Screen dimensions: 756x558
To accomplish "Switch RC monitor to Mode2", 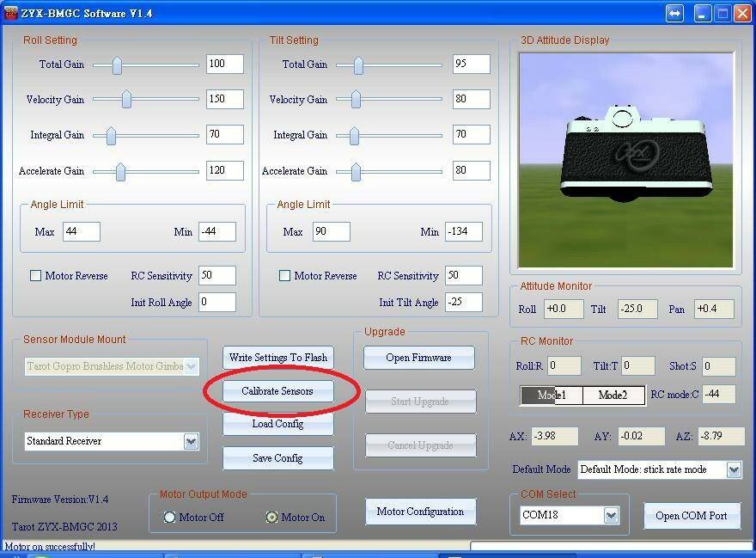I will [613, 395].
